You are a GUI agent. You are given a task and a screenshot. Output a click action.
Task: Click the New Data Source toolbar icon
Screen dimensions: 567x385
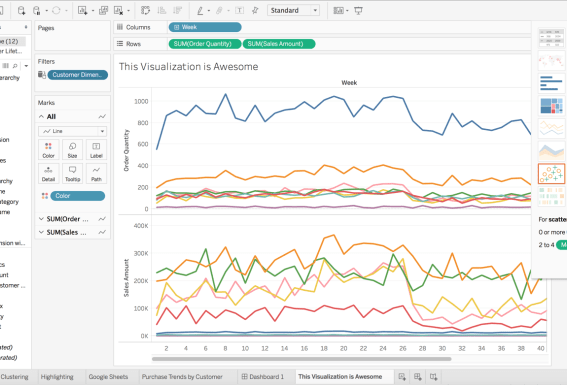22,10
